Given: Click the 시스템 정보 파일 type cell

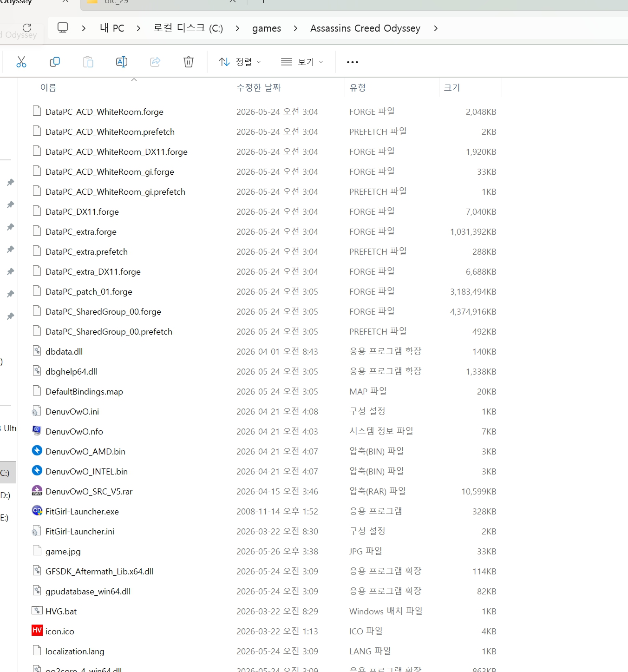Looking at the screenshot, I should coord(381,431).
